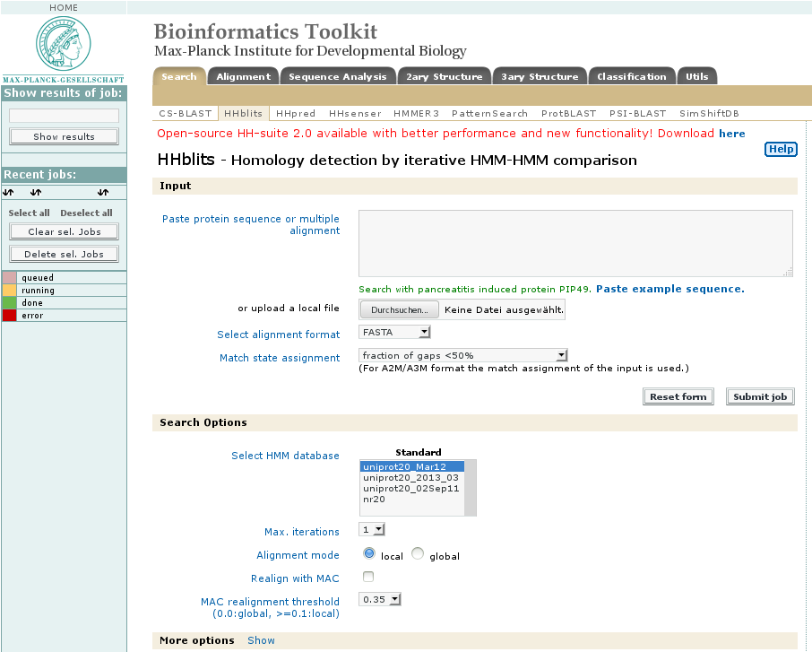Image resolution: width=812 pixels, height=652 pixels.
Task: Click the queued status color icon
Action: click(x=9, y=278)
